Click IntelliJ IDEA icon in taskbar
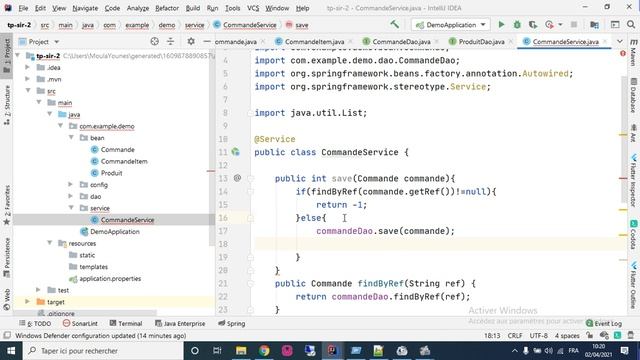The image size is (640, 360). click(x=333, y=351)
